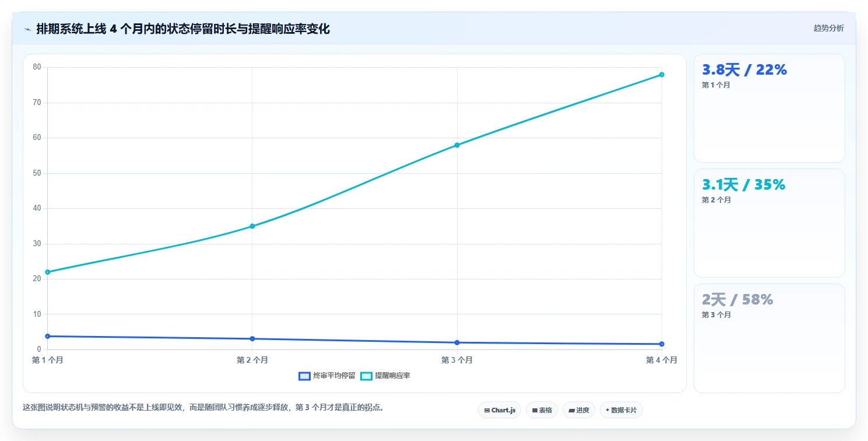
Task: Click the y-axis value 80
Action: pos(37,67)
